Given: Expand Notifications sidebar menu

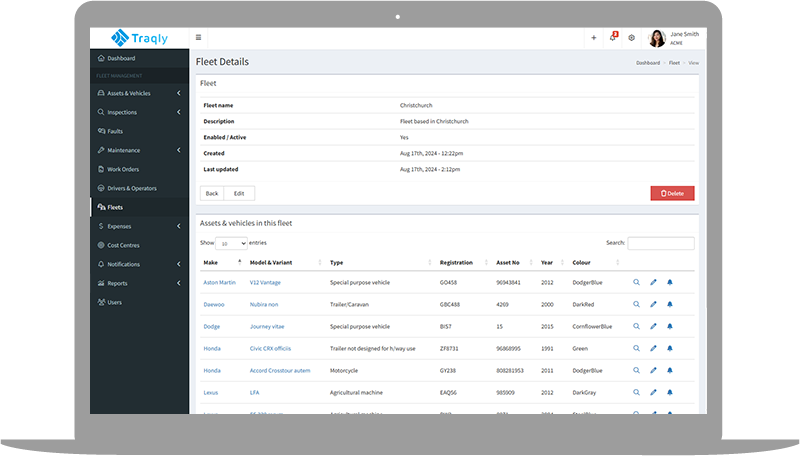Looking at the screenshot, I should point(139,264).
